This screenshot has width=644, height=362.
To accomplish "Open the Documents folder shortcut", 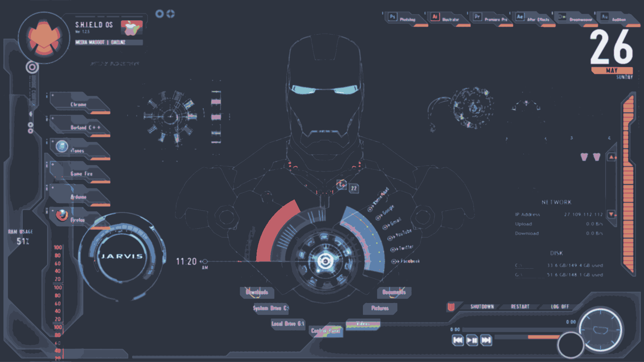I will tap(394, 292).
